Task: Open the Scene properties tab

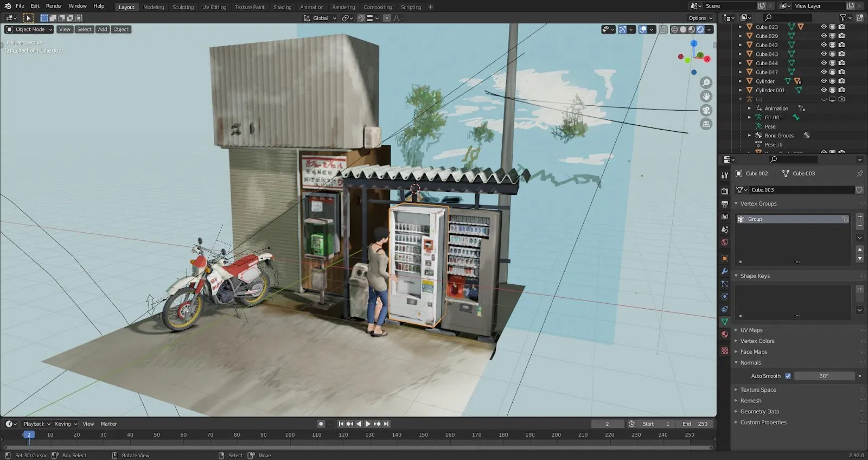Action: pos(725,229)
